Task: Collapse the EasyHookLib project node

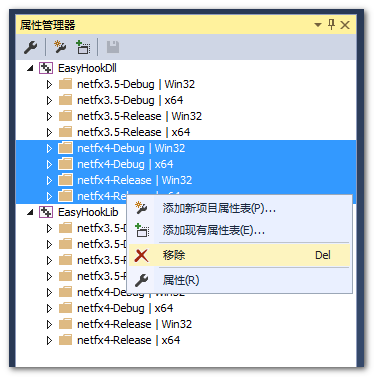Action: pos(30,212)
